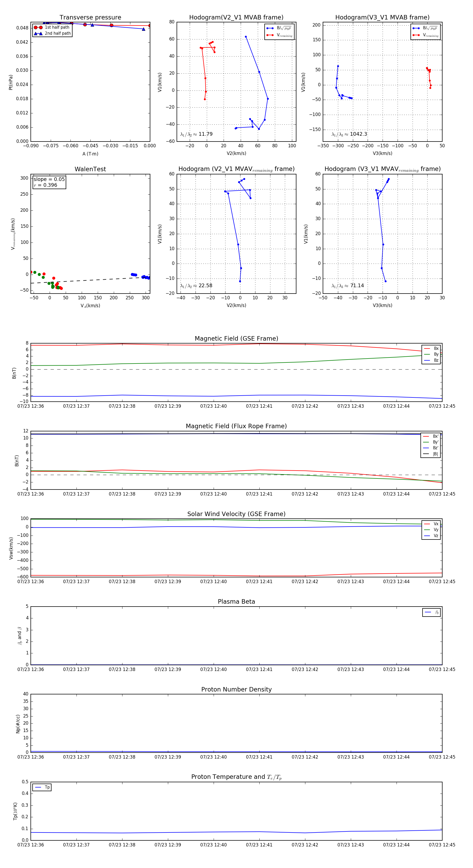Click the "Proton Number Density" title

click(x=236, y=689)
